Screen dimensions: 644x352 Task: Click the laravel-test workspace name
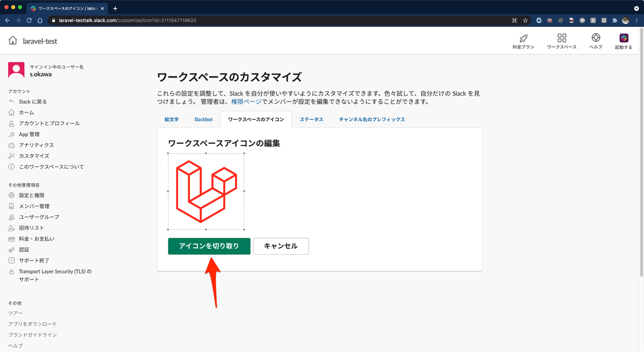(x=40, y=41)
